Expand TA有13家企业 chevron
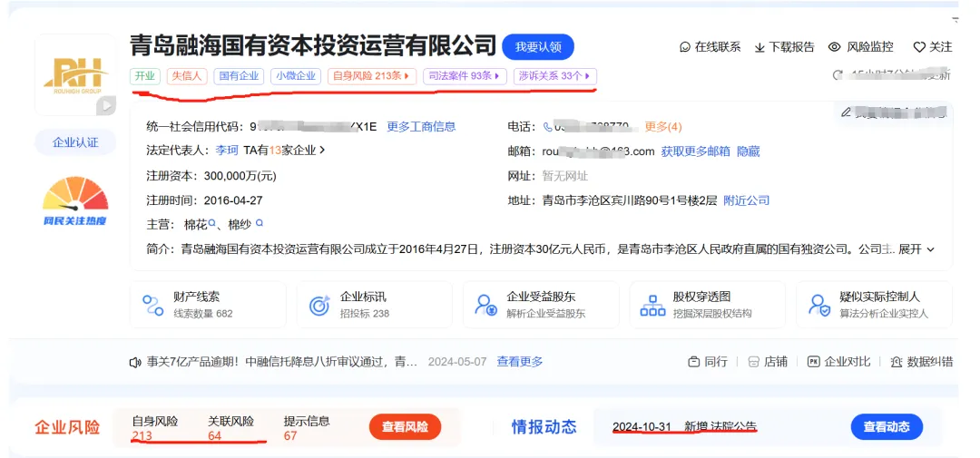This screenshot has width=980, height=458. pyautogui.click(x=322, y=151)
